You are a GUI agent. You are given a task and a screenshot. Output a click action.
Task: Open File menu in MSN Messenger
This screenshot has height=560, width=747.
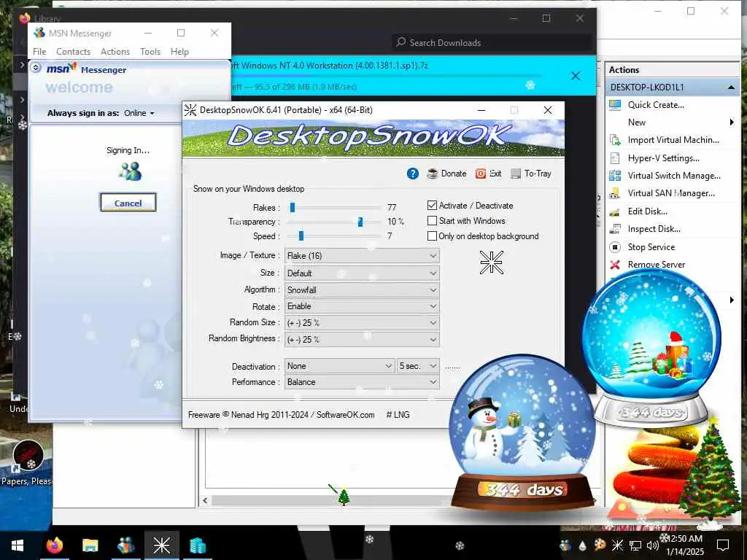(39, 52)
